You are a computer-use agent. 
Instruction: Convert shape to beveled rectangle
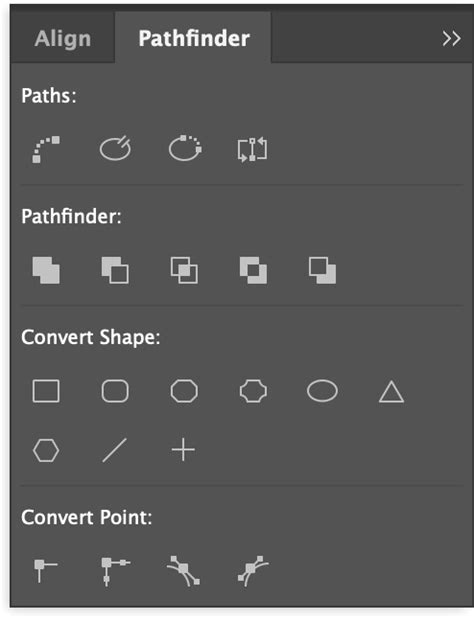(184, 391)
